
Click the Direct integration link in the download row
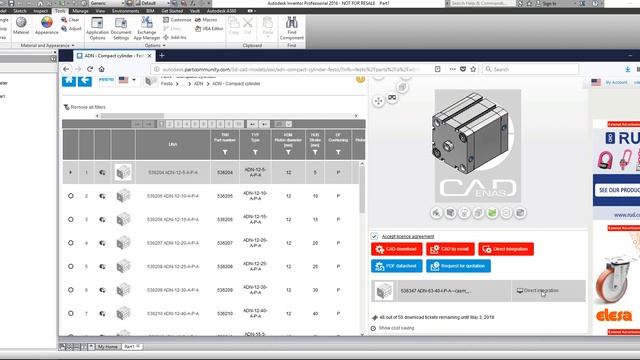point(538,291)
